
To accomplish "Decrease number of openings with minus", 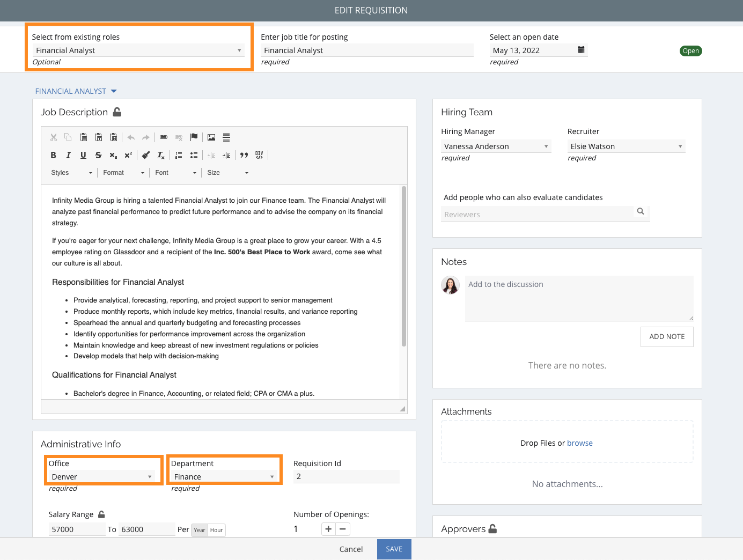I will pyautogui.click(x=343, y=529).
